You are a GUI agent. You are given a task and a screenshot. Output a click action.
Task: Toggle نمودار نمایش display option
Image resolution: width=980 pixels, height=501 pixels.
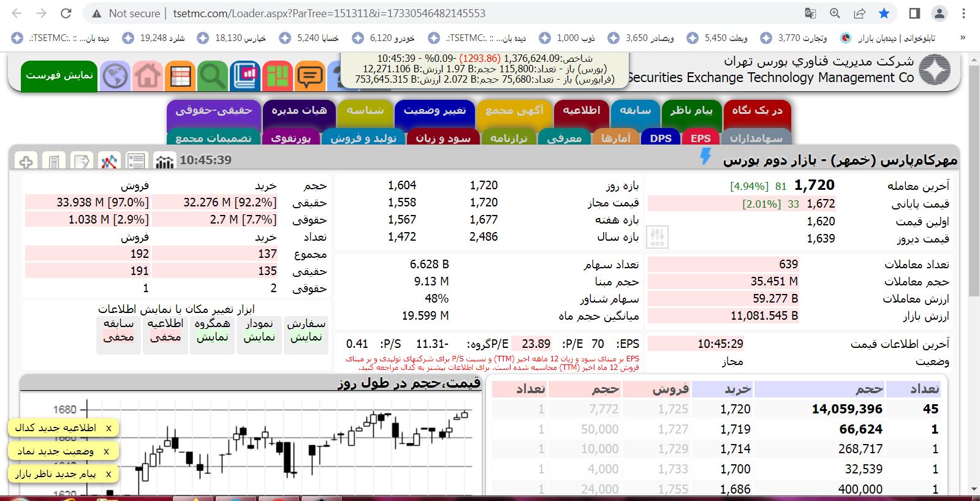tap(259, 334)
